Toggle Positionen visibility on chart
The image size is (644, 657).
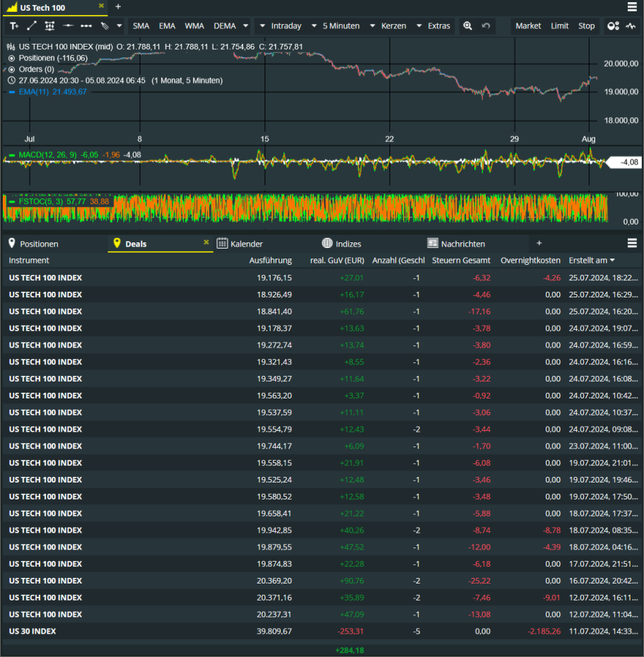coord(11,58)
